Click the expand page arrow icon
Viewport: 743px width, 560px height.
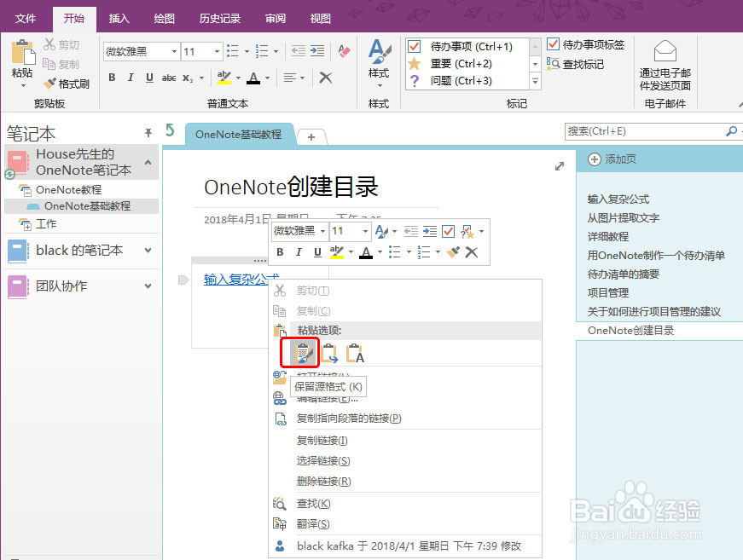click(x=560, y=166)
